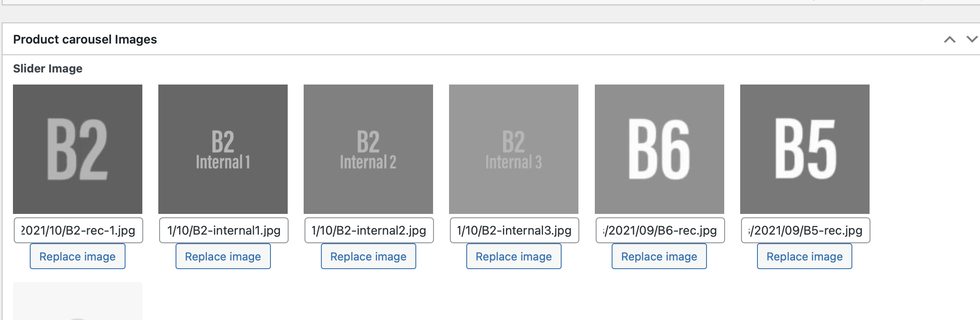Move the Product carousel Images panel down

[972, 39]
